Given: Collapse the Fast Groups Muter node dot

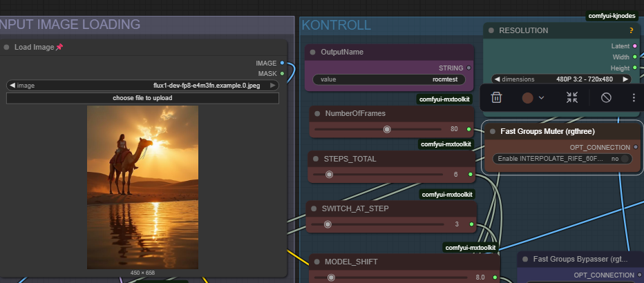Looking at the screenshot, I should (x=492, y=130).
